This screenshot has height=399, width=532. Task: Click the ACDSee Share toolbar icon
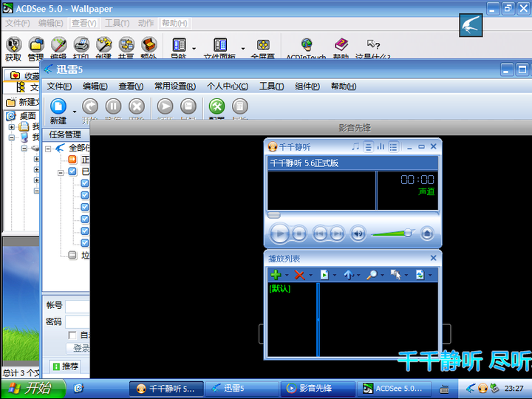pos(126,44)
